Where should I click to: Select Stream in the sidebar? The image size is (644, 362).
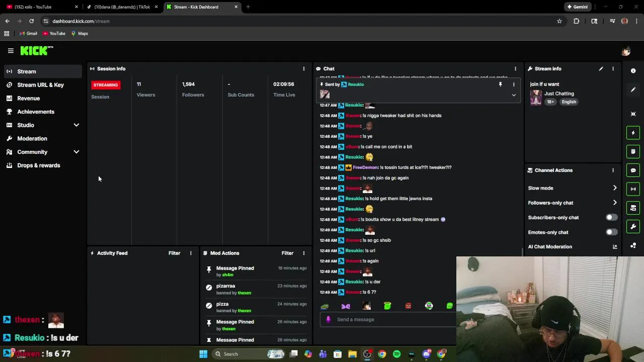[x=43, y=71]
